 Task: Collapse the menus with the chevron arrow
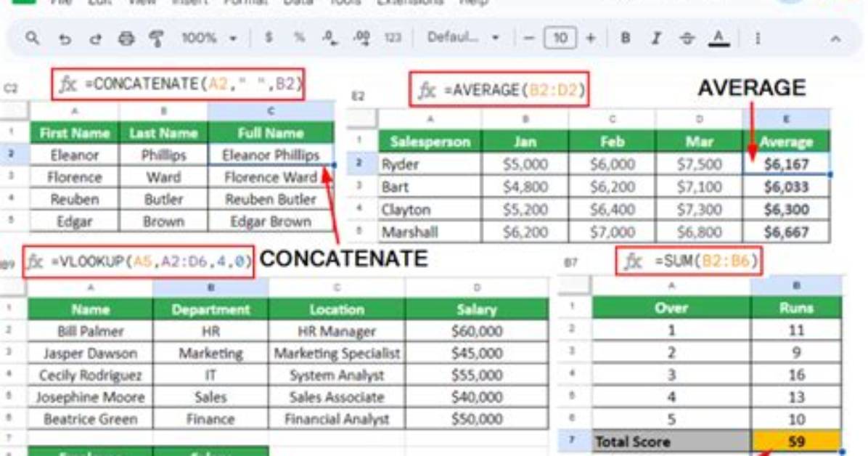point(835,38)
